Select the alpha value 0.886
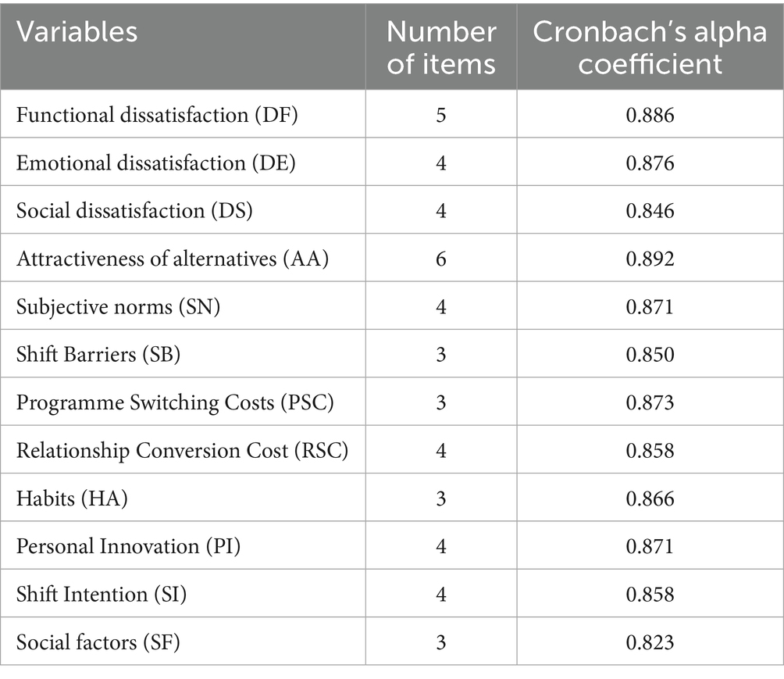Image resolution: width=784 pixels, height=679 pixels. (650, 115)
